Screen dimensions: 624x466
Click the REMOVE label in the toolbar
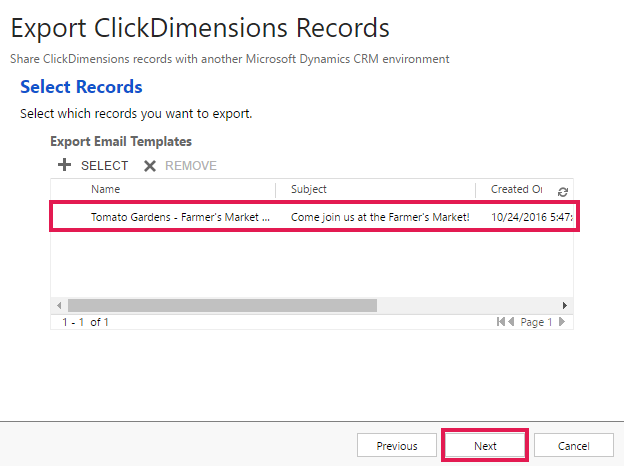(191, 166)
